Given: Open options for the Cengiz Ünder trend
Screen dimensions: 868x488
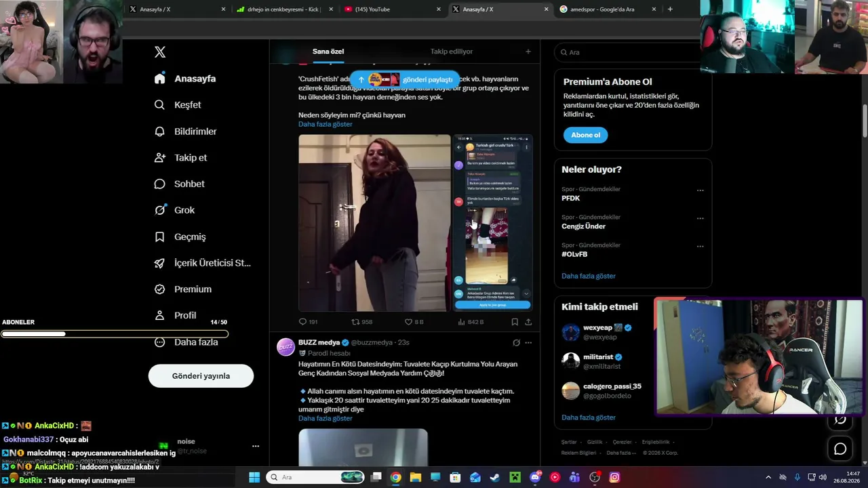Looking at the screenshot, I should 701,218.
